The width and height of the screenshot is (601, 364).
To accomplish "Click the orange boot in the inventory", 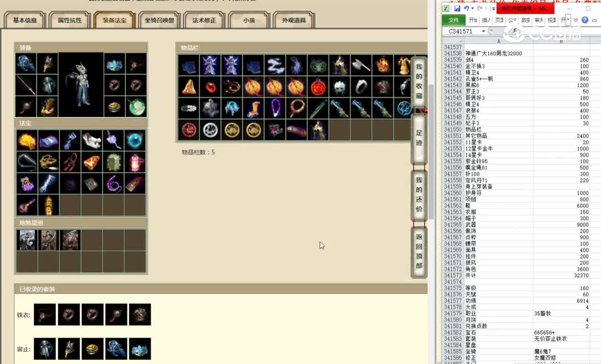I will click(253, 108).
